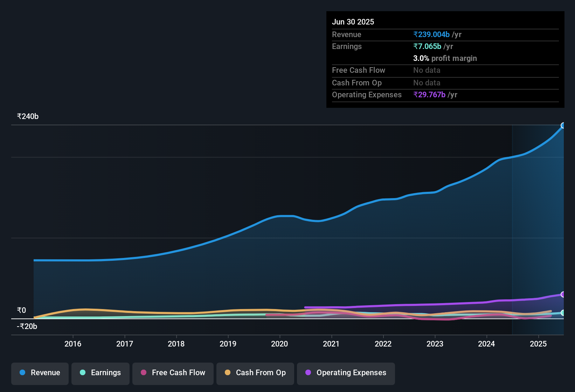
Task: Click the Earnings legend button
Action: tap(101, 373)
